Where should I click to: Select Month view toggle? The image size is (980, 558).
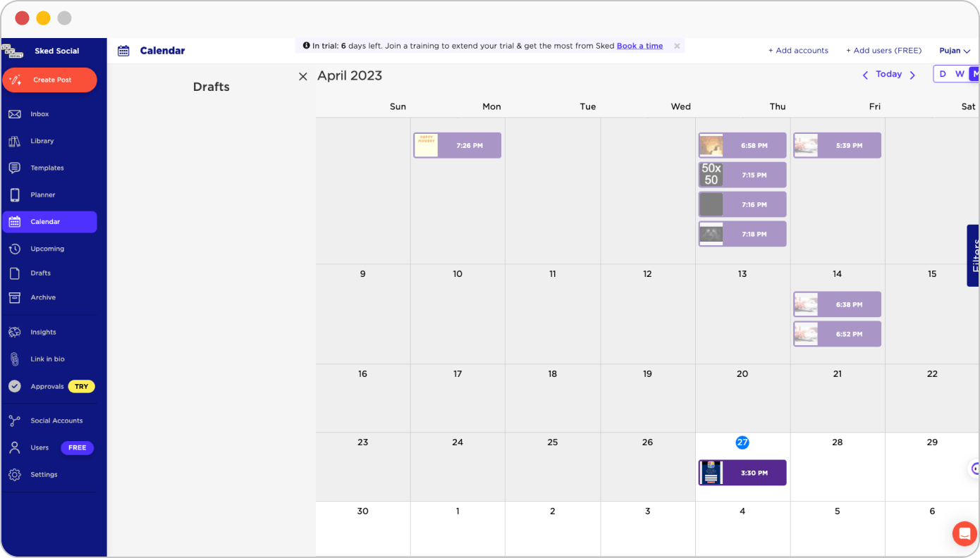[x=975, y=73]
